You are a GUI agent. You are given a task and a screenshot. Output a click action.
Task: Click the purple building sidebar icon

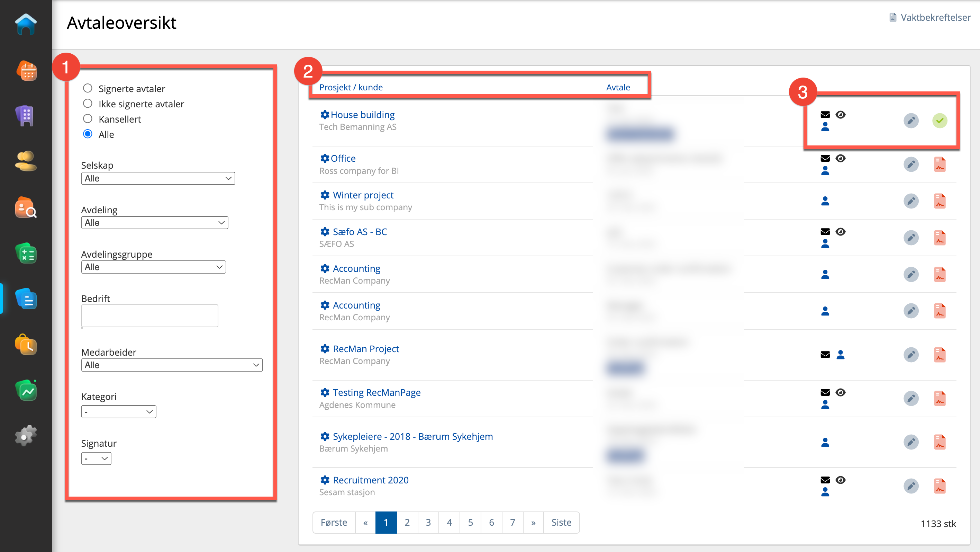point(26,116)
